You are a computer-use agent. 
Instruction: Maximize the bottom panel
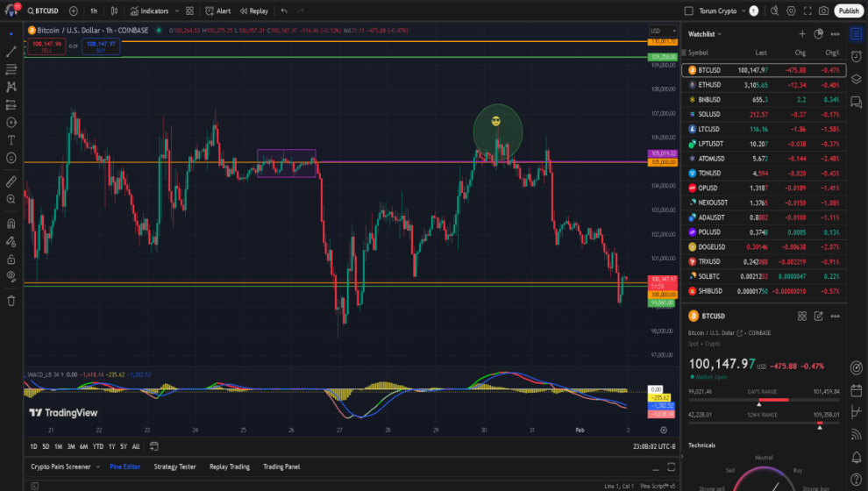672,467
